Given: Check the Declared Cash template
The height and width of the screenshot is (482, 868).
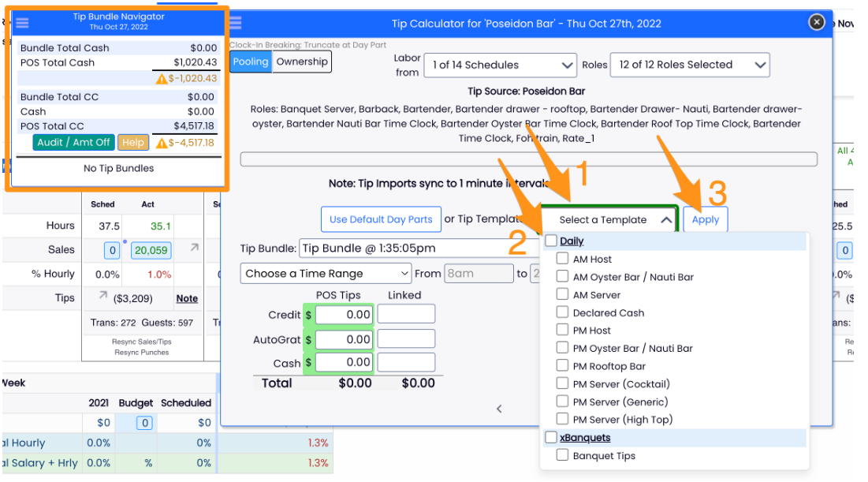Looking at the screenshot, I should click(562, 312).
